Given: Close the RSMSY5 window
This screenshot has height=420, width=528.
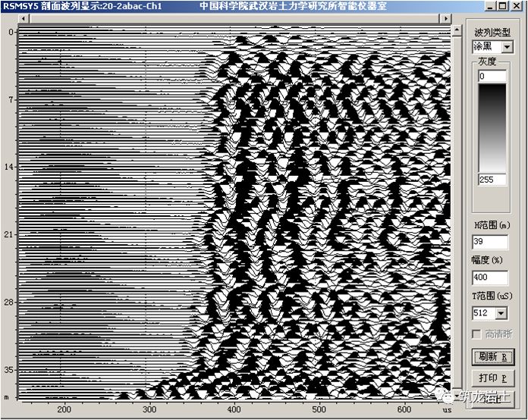Looking at the screenshot, I should (x=516, y=6).
